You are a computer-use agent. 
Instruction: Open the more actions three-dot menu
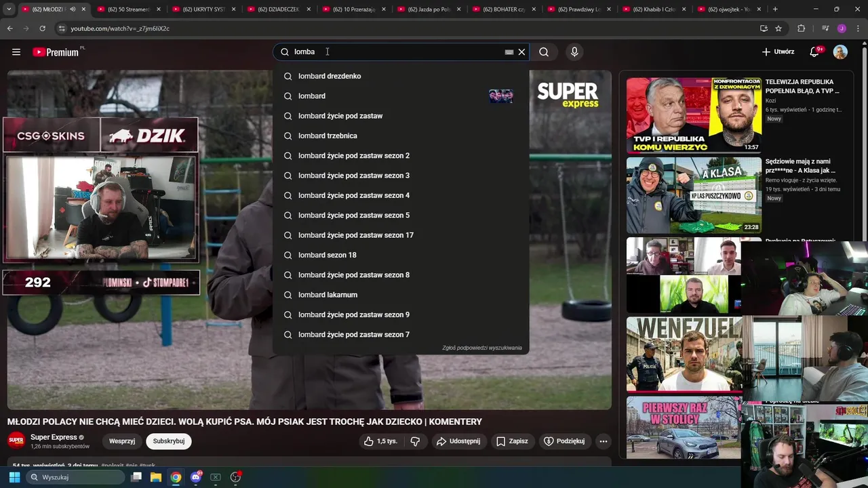coord(603,441)
